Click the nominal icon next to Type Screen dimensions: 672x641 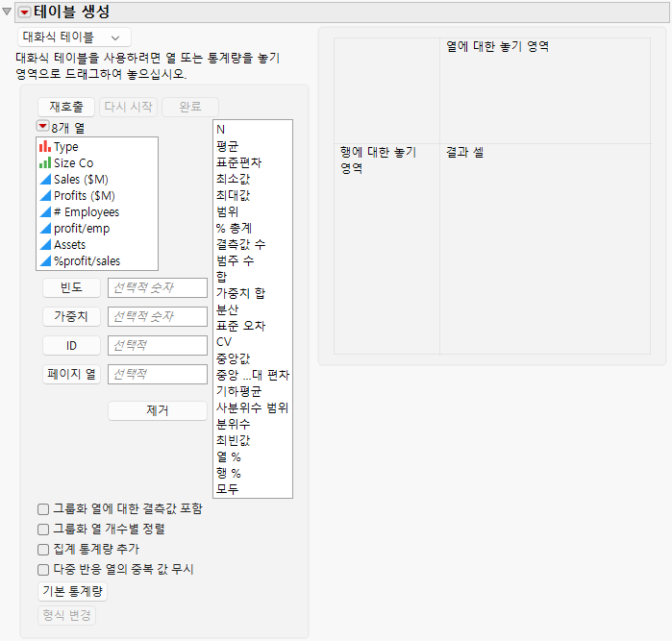pos(45,146)
